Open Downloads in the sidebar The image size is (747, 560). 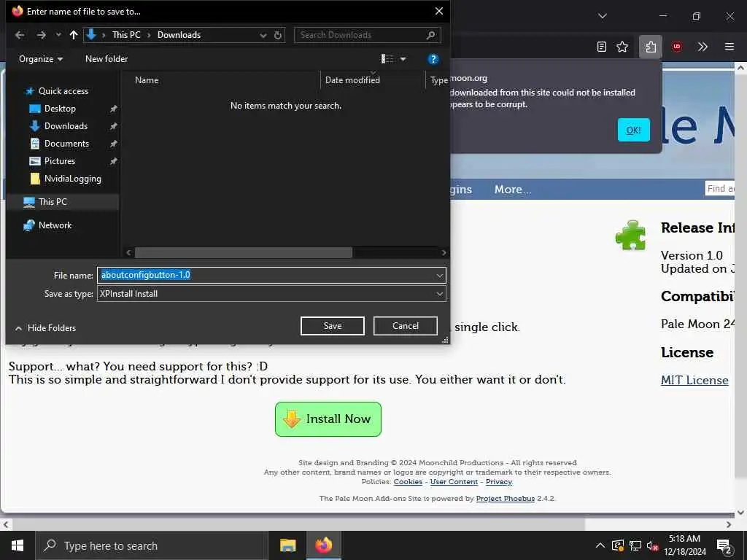point(66,126)
